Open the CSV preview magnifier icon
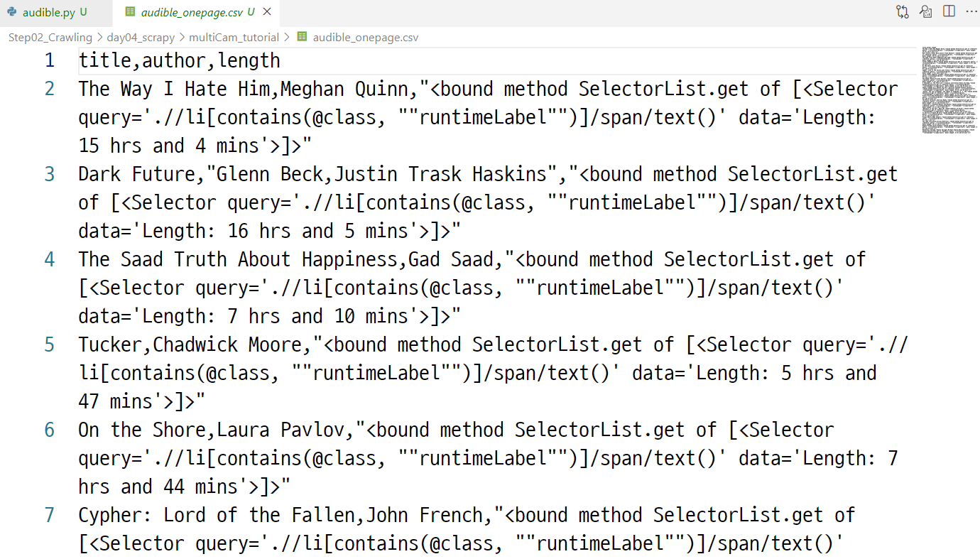This screenshot has height=559, width=980. 925,11
